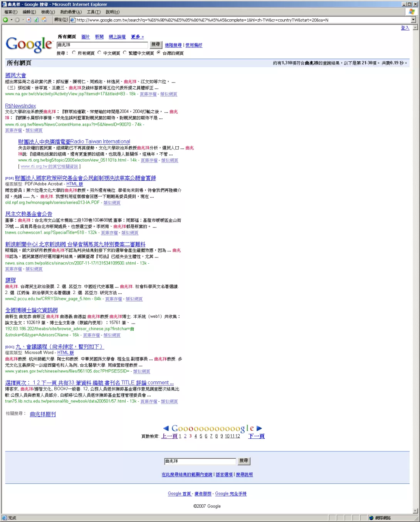Viewport: 420px width, 522px height.
Task: Click the Forward arrow button
Action: [17, 20]
